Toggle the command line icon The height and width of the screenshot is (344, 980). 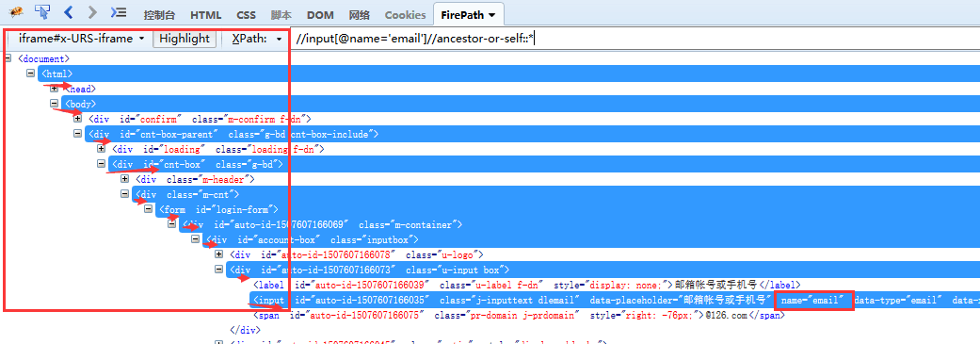pyautogui.click(x=119, y=11)
